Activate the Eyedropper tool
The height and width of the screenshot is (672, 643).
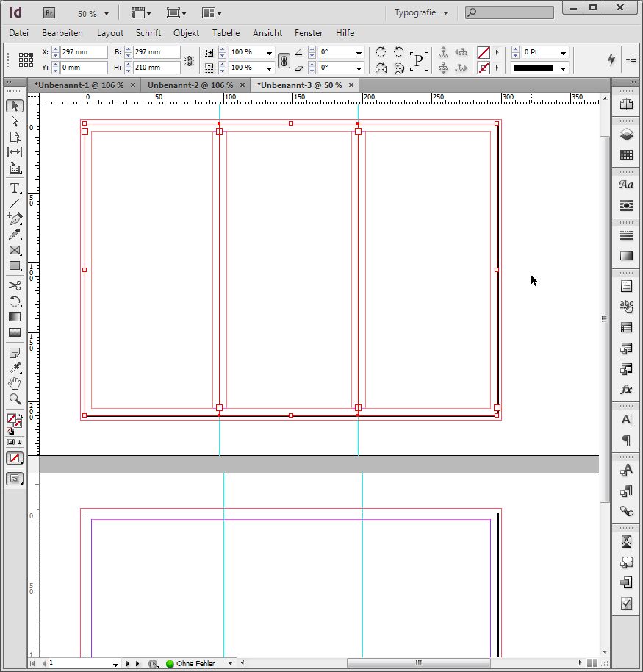(15, 368)
